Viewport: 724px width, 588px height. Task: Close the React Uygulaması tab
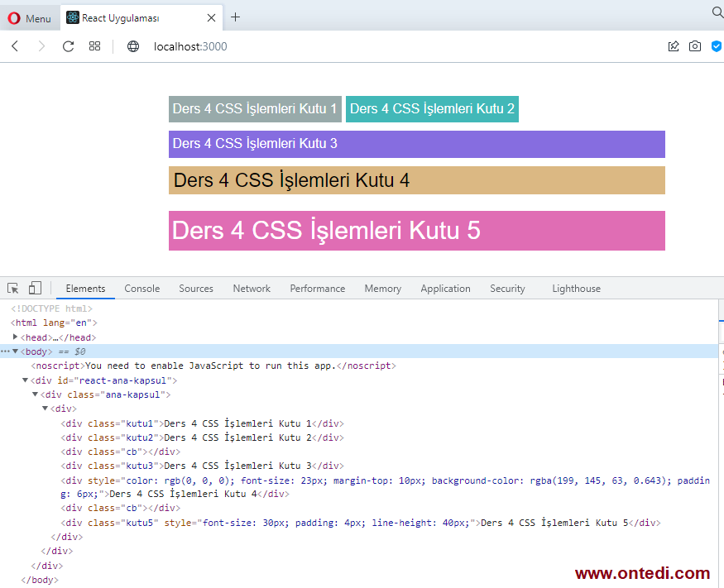coord(211,18)
